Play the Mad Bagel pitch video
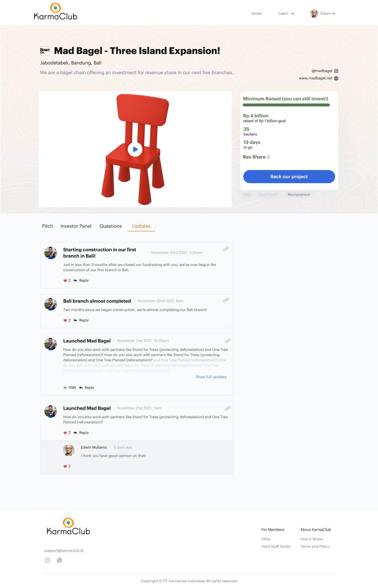The image size is (378, 588). (x=135, y=149)
